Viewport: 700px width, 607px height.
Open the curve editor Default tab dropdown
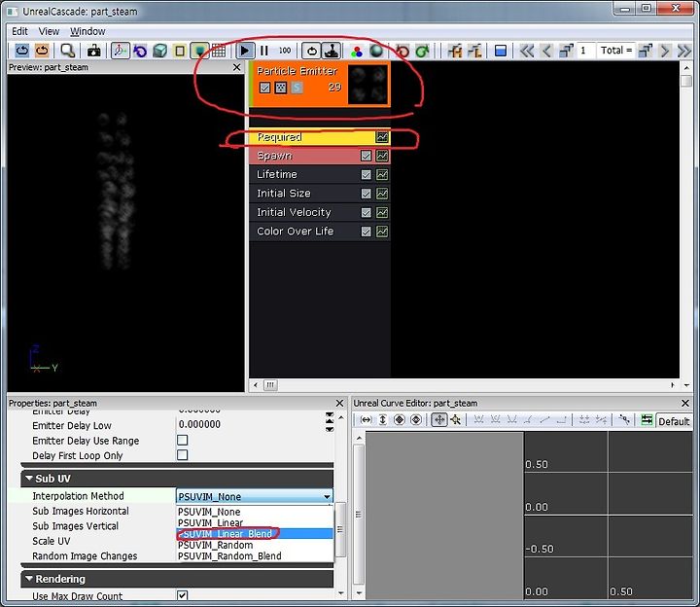(x=674, y=421)
